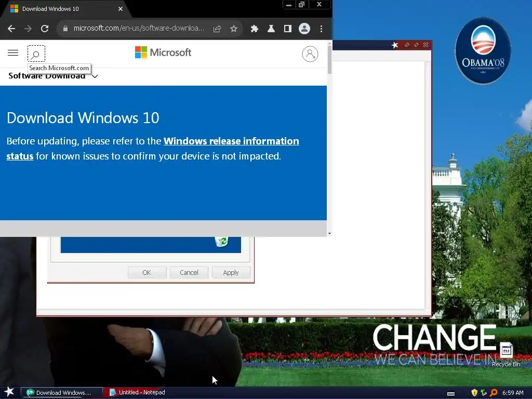Select the Recycle Bin desktop icon
This screenshot has height=399, width=532.
click(506, 354)
